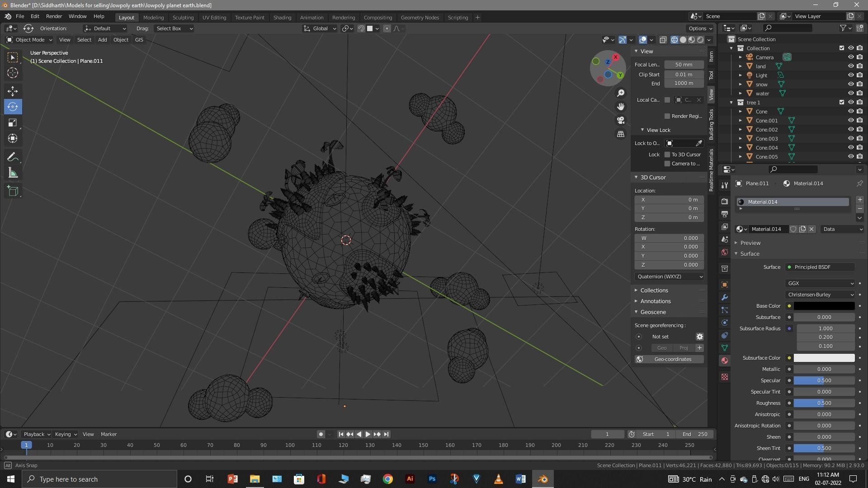The height and width of the screenshot is (488, 868).
Task: Enable Lock Camera to View checkbox
Action: [x=667, y=164]
